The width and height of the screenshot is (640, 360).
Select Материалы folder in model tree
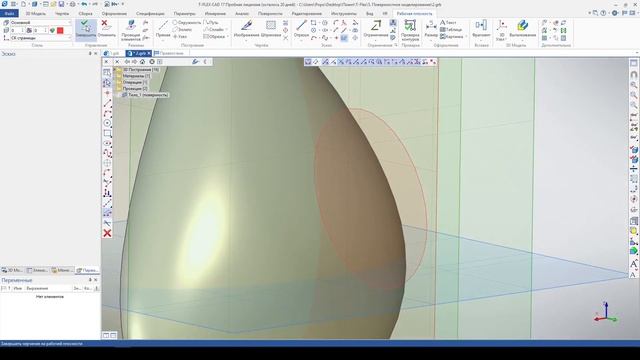tap(133, 76)
